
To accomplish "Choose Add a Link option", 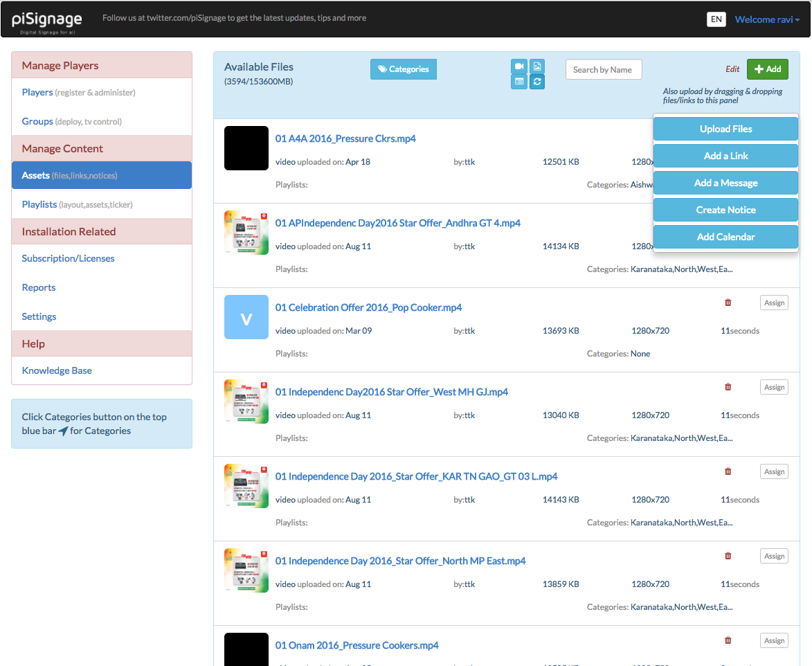I will (x=725, y=156).
